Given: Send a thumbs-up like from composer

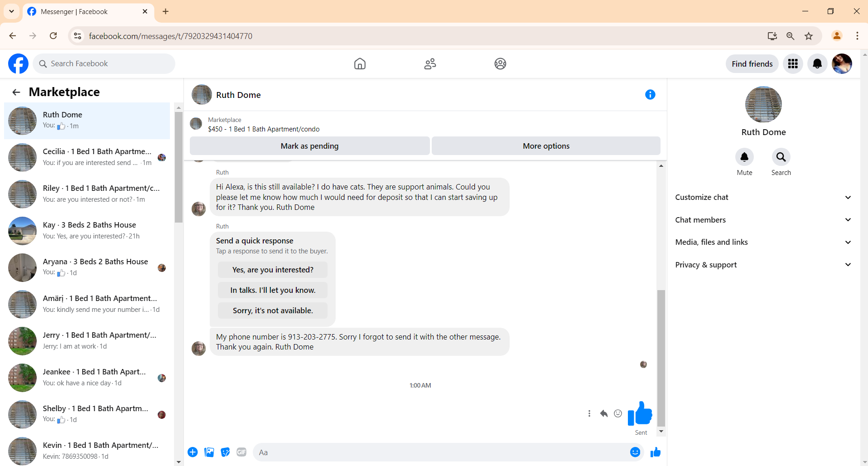Looking at the screenshot, I should [656, 452].
